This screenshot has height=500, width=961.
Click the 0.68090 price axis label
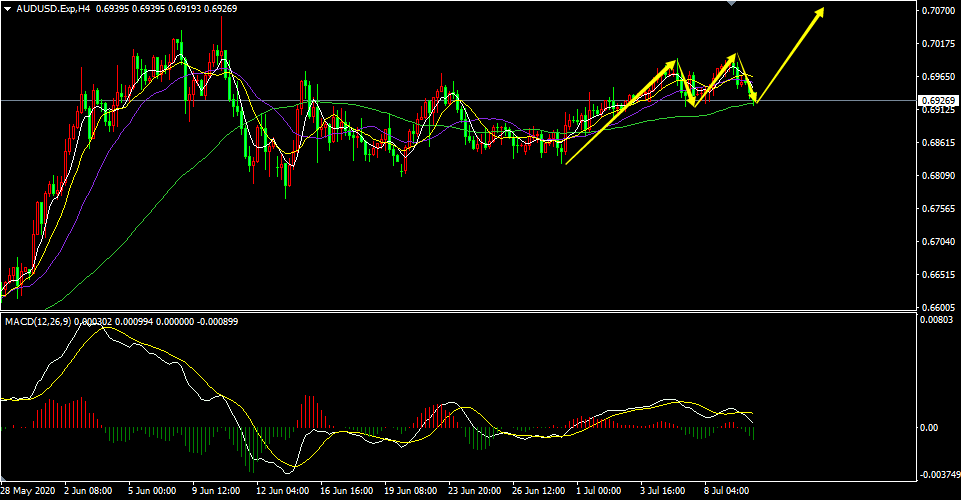tap(938, 176)
